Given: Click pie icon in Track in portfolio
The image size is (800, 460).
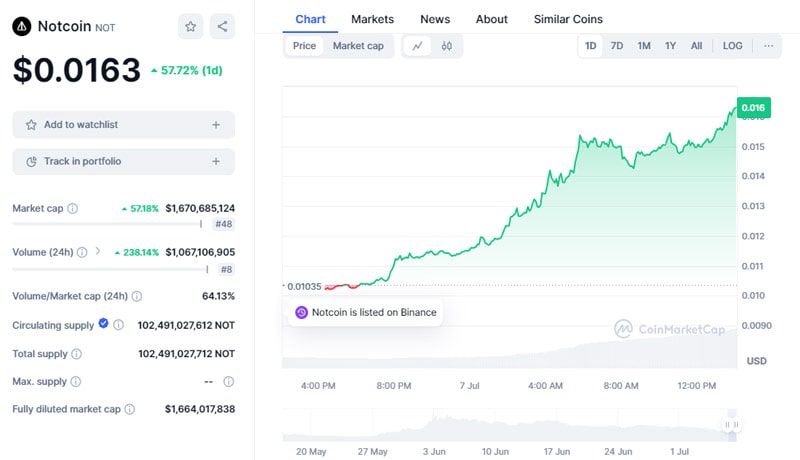Looking at the screenshot, I should point(32,162).
